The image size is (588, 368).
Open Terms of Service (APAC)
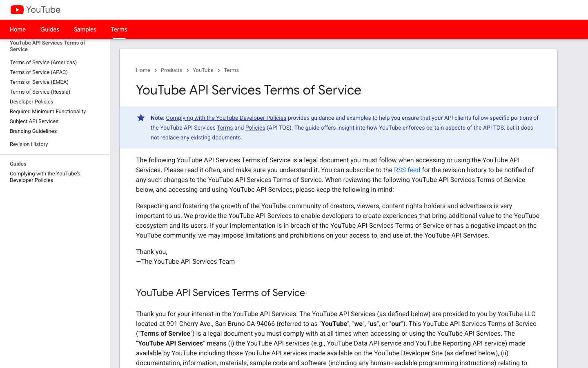point(39,72)
